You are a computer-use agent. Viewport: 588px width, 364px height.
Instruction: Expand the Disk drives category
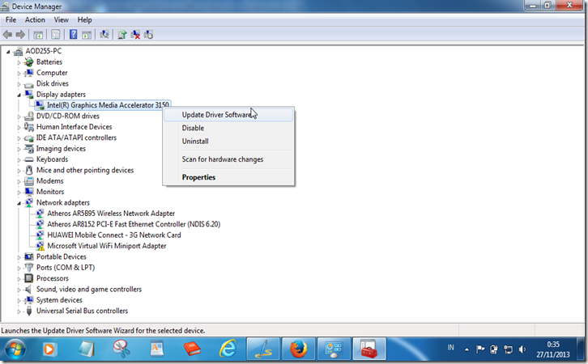click(19, 84)
